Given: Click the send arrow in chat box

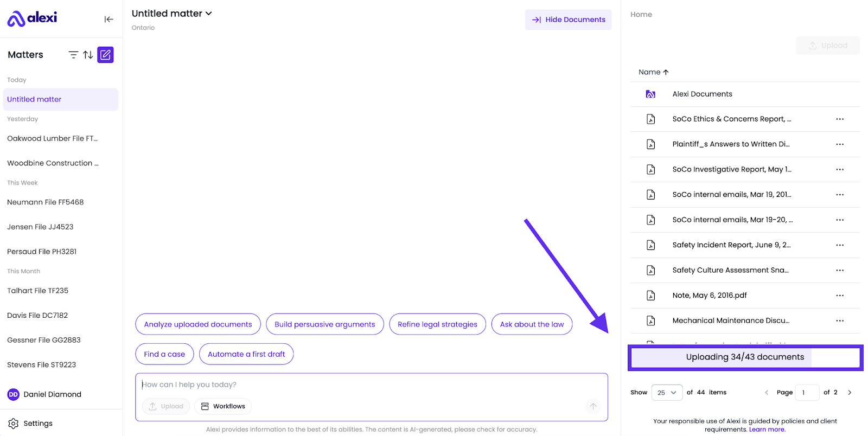Looking at the screenshot, I should pos(593,406).
